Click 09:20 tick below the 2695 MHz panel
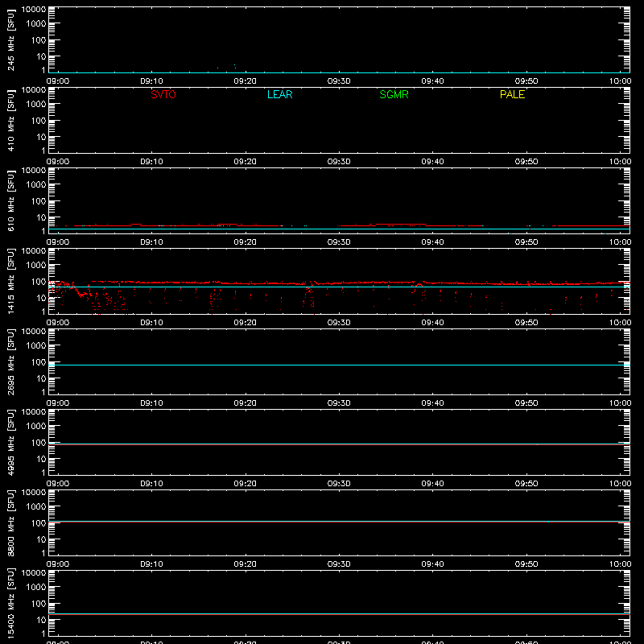This screenshot has width=644, height=644. (x=246, y=403)
